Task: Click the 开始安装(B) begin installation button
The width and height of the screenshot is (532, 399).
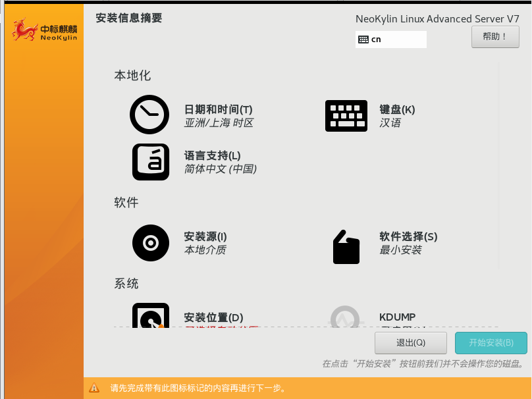Action: click(491, 342)
